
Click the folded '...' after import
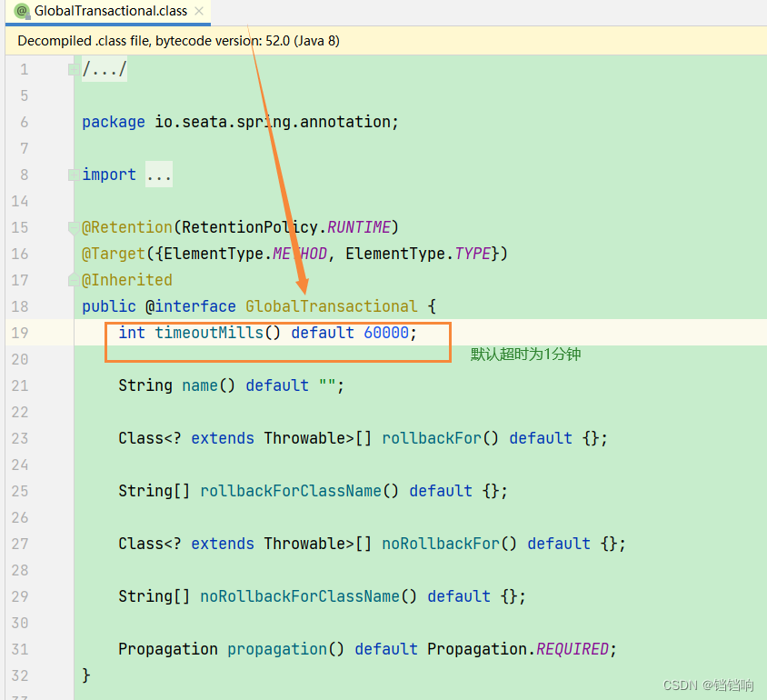(159, 175)
